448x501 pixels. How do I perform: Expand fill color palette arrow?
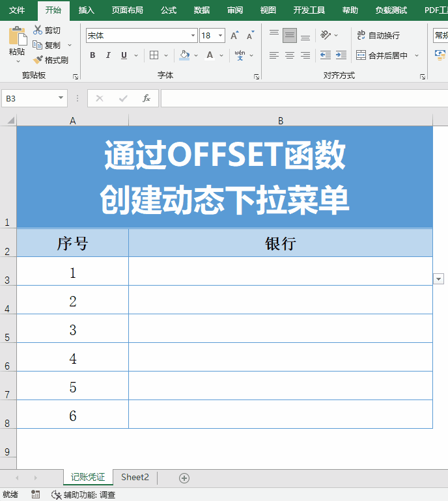196,55
